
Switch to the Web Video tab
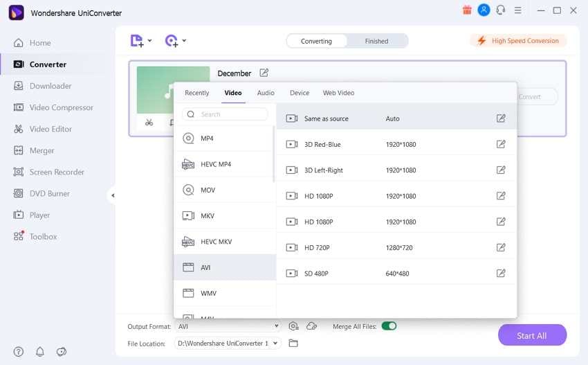coord(338,93)
